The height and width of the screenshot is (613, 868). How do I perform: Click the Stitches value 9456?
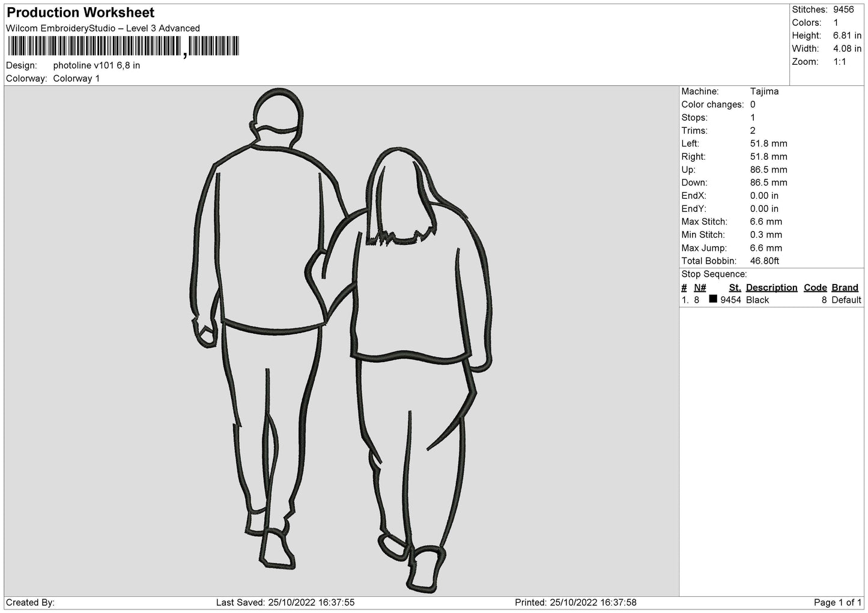pyautogui.click(x=843, y=10)
